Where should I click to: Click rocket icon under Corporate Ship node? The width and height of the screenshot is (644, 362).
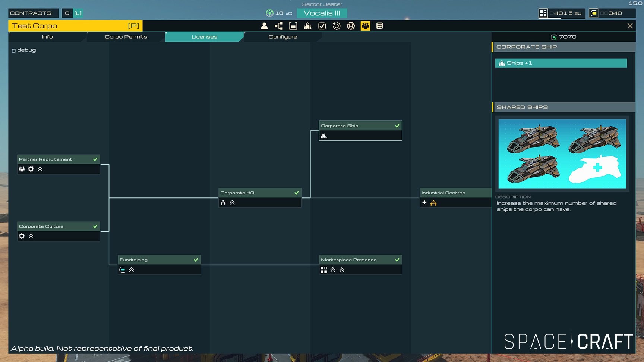[x=324, y=136]
